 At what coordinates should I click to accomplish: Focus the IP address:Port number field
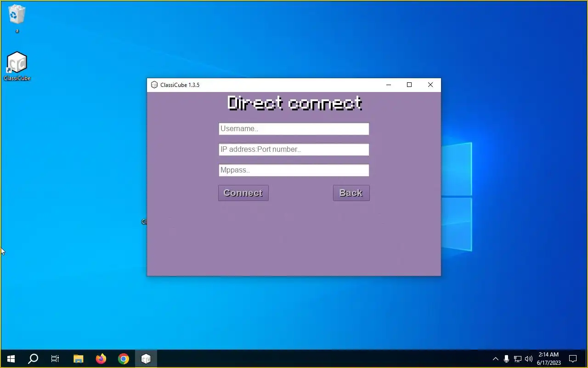(294, 149)
